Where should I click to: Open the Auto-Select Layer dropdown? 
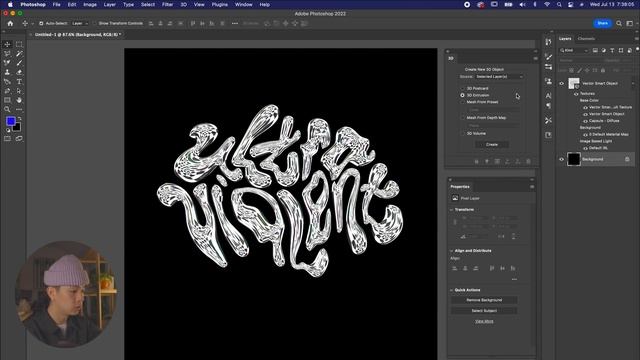(80, 24)
